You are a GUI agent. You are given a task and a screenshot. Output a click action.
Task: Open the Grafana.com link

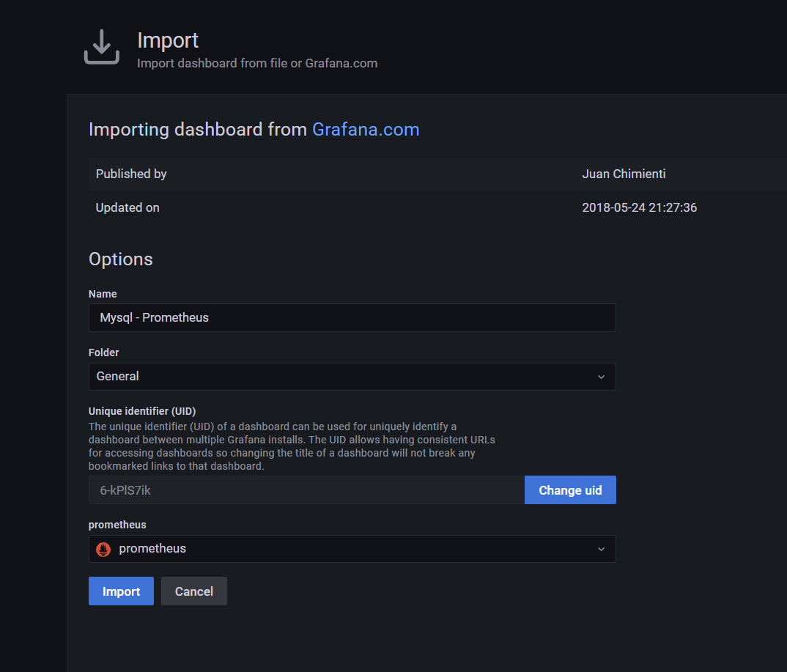click(x=366, y=130)
